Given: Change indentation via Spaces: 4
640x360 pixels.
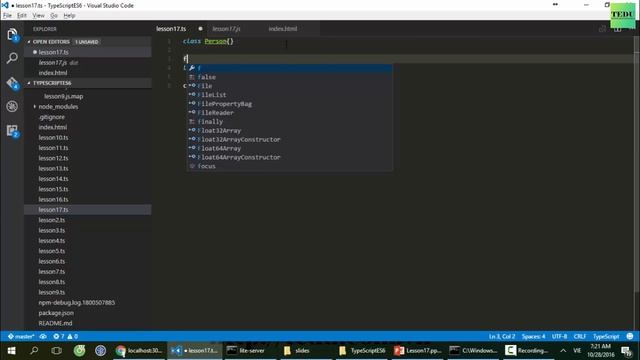Looking at the screenshot, I should tap(533, 337).
